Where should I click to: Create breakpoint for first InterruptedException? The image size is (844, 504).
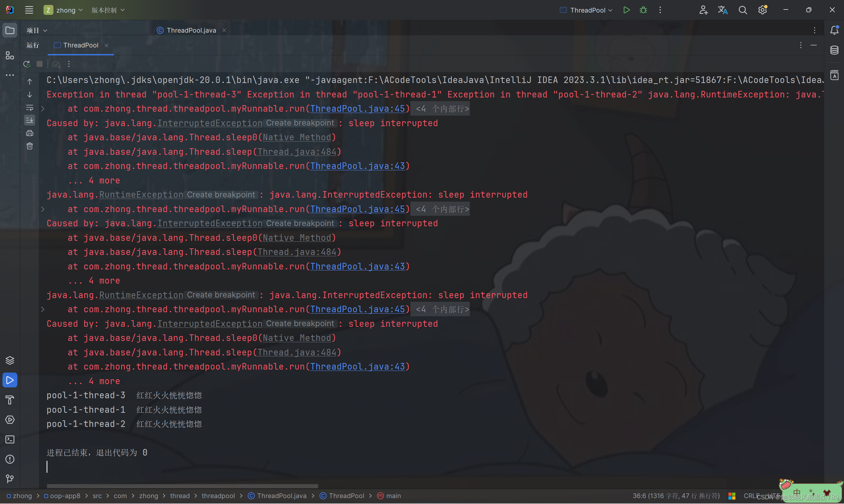click(300, 123)
